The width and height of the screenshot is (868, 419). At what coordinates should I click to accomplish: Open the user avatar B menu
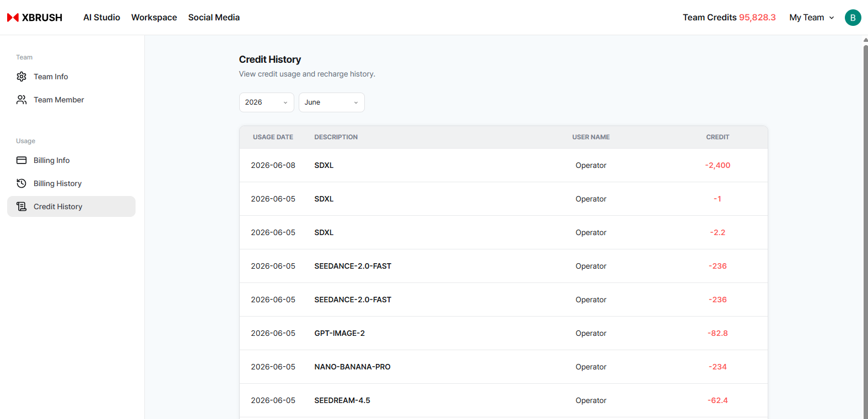853,18
